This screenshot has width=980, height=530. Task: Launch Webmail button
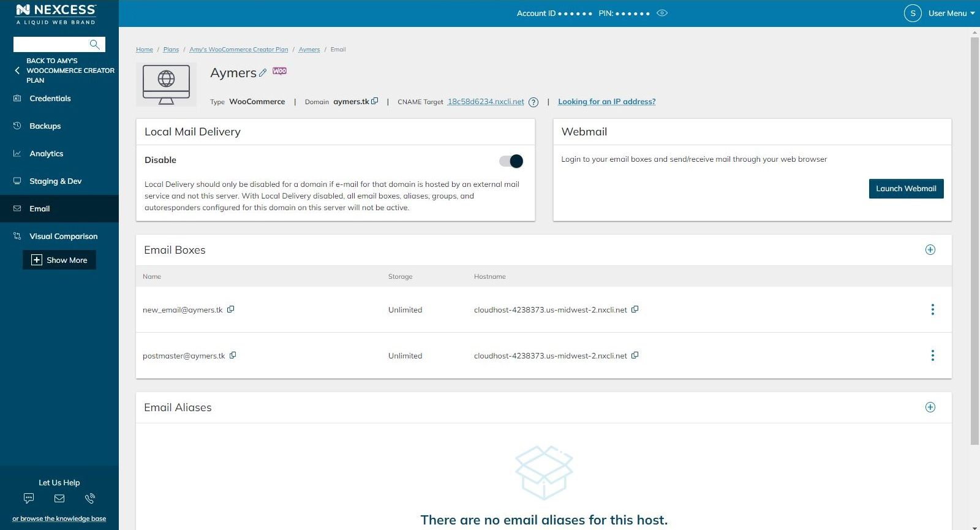click(x=906, y=189)
